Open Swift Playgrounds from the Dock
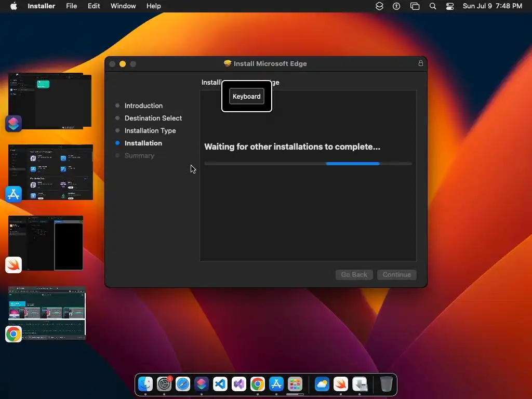The width and height of the screenshot is (532, 399). (341, 384)
